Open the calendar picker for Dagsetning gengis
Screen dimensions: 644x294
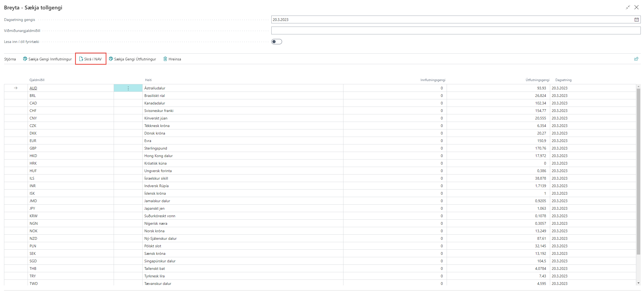pyautogui.click(x=636, y=20)
